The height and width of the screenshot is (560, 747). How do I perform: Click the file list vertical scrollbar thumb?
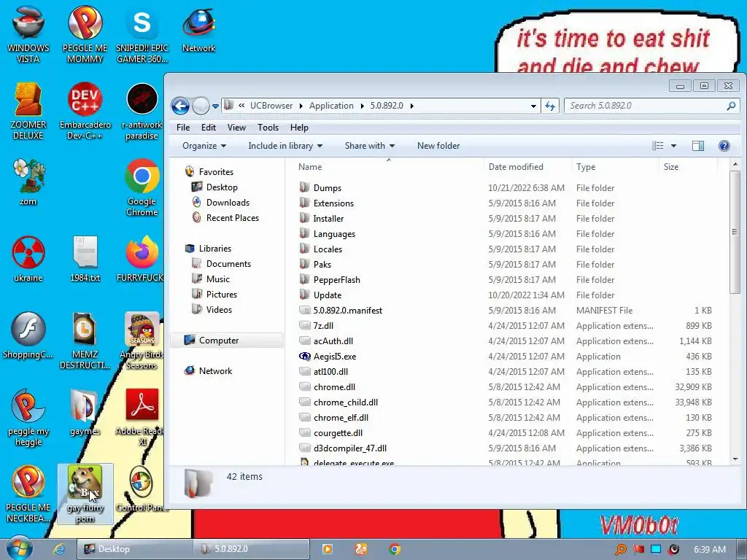735,232
